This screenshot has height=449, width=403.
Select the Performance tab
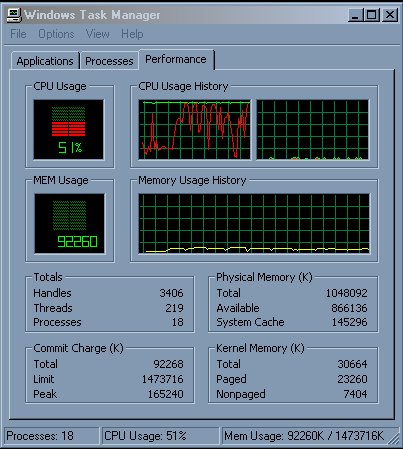point(176,59)
